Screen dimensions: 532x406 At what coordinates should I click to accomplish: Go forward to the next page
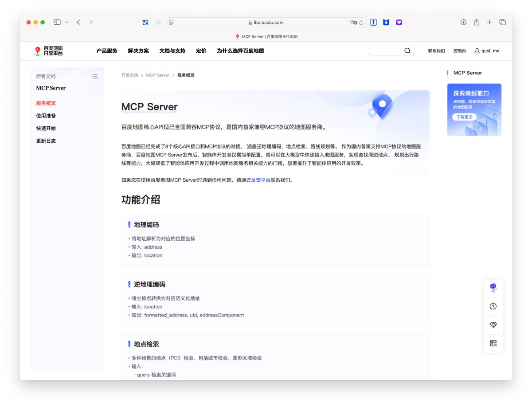91,22
